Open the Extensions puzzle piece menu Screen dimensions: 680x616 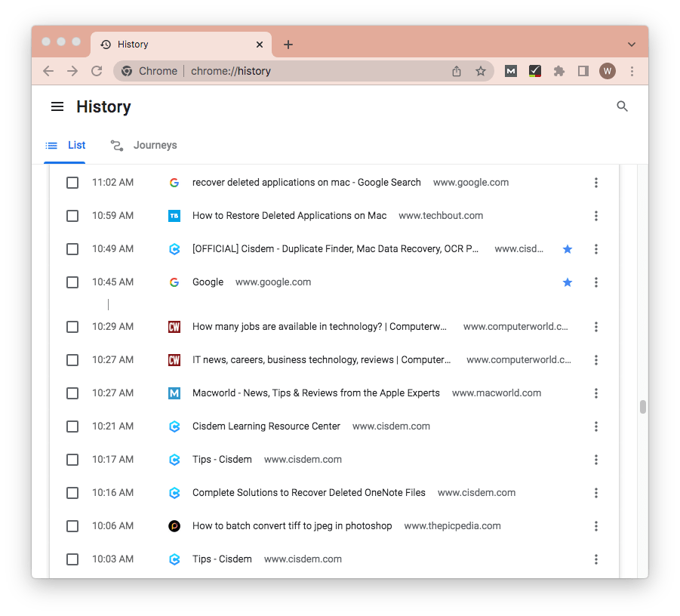[559, 71]
